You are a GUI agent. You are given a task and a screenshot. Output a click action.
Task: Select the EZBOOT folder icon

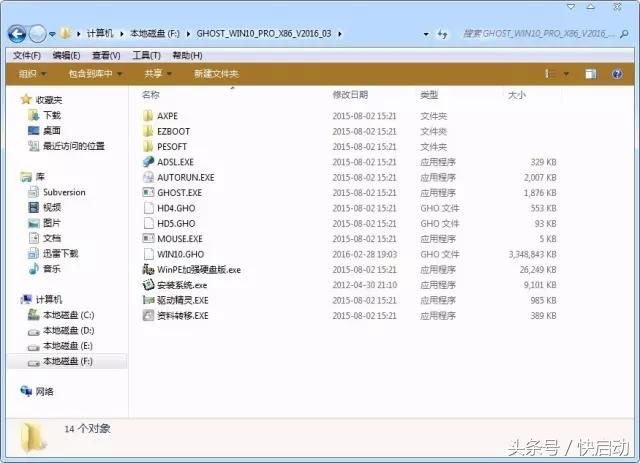(x=148, y=131)
